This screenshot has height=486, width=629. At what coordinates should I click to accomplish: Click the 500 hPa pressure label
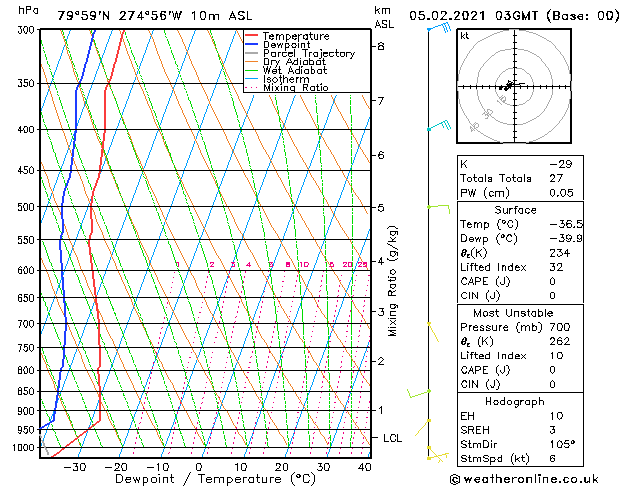click(28, 207)
